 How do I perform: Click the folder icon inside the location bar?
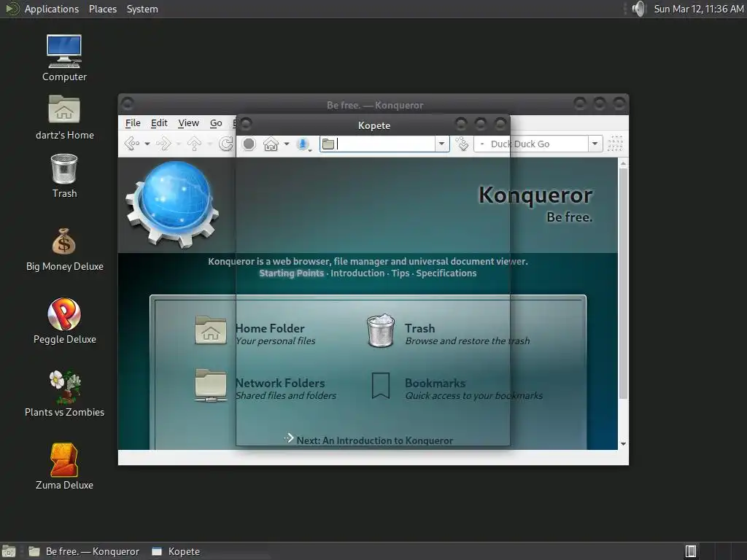pos(328,144)
